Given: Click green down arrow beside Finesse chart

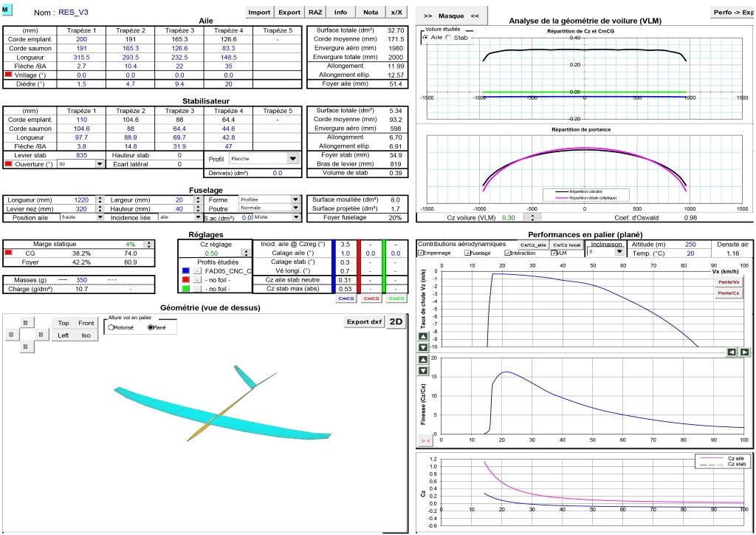Looking at the screenshot, I should (423, 370).
